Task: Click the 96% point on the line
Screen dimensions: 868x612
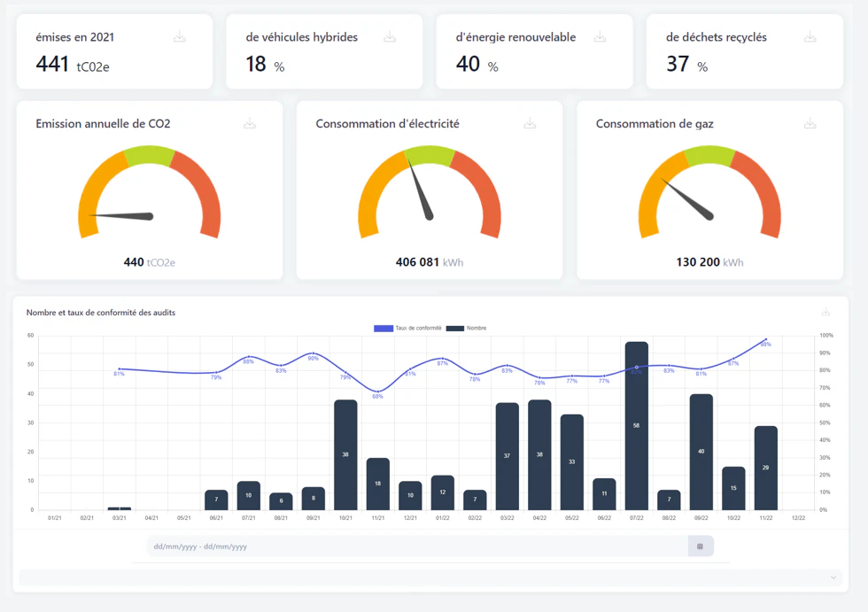Action: click(765, 340)
